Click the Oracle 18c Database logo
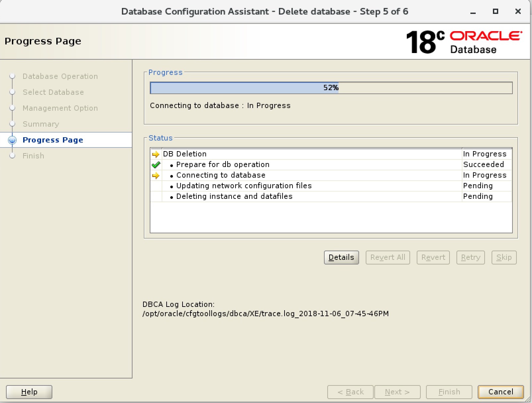This screenshot has height=403, width=532. (464, 42)
